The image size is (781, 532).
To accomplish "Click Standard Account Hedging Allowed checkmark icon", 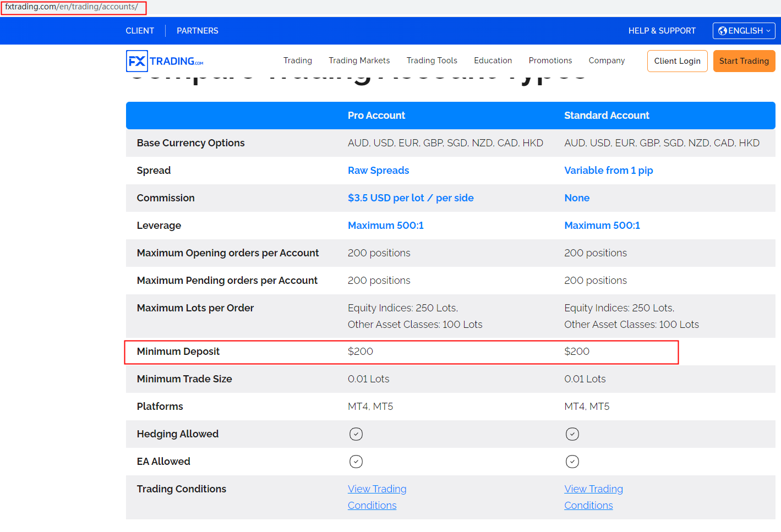I will click(572, 434).
